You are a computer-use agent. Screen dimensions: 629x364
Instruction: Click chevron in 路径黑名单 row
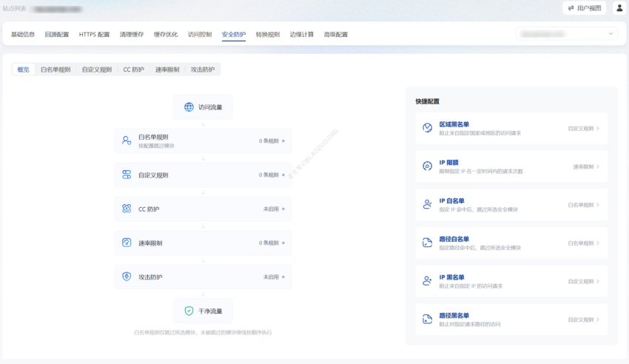click(598, 320)
